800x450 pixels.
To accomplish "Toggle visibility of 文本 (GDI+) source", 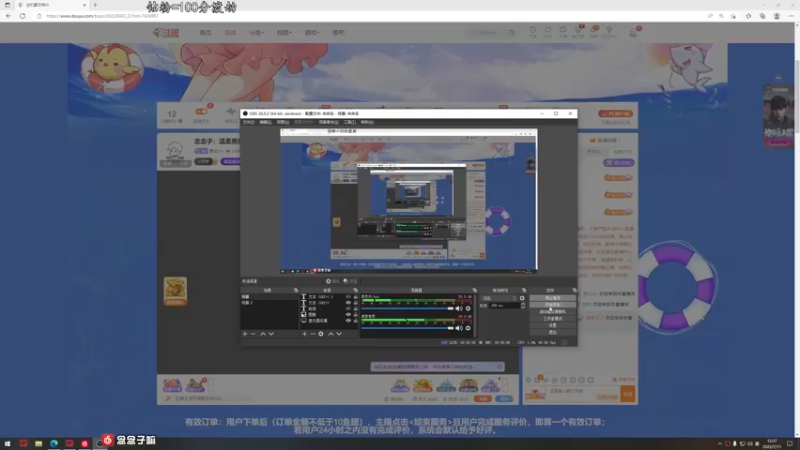I will 348,303.
